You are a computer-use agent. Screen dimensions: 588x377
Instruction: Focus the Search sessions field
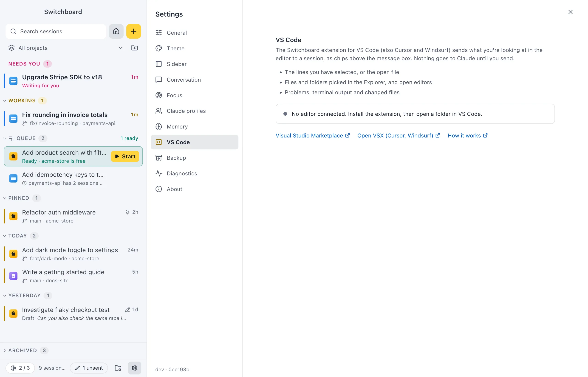coord(56,31)
